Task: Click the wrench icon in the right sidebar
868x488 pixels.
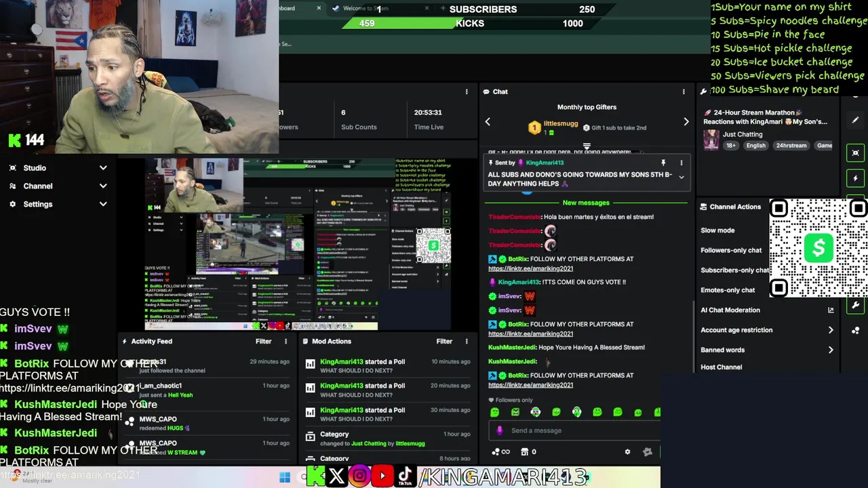Action: [856, 306]
